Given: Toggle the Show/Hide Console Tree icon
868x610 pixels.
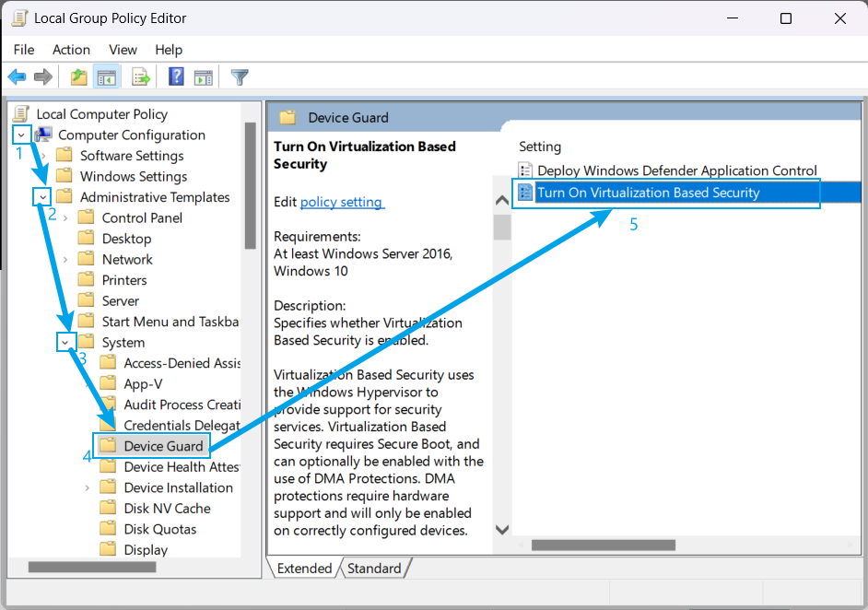Looking at the screenshot, I should point(106,77).
